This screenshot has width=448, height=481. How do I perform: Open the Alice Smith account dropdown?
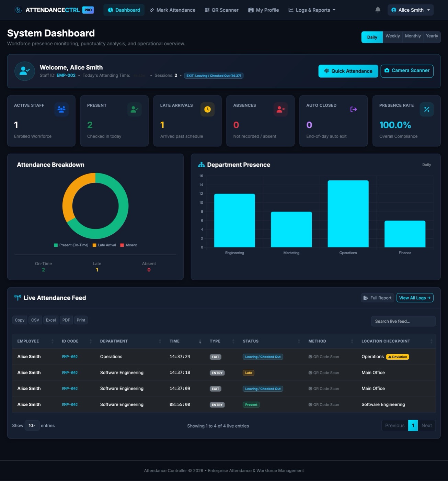point(411,10)
